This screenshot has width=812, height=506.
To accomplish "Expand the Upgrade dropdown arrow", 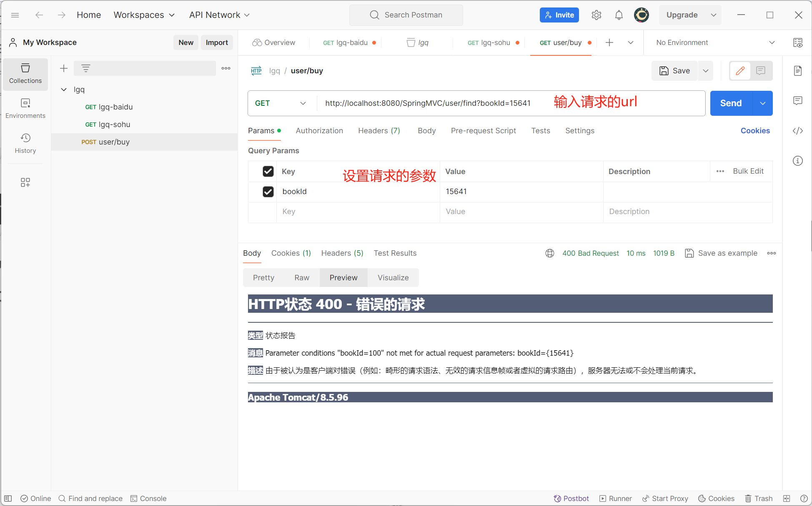I will click(x=714, y=15).
